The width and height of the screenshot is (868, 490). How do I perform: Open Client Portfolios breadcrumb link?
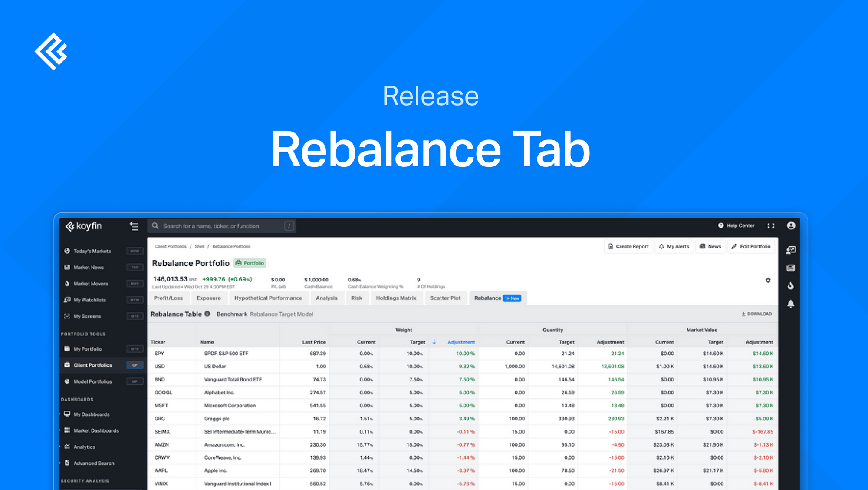(171, 246)
